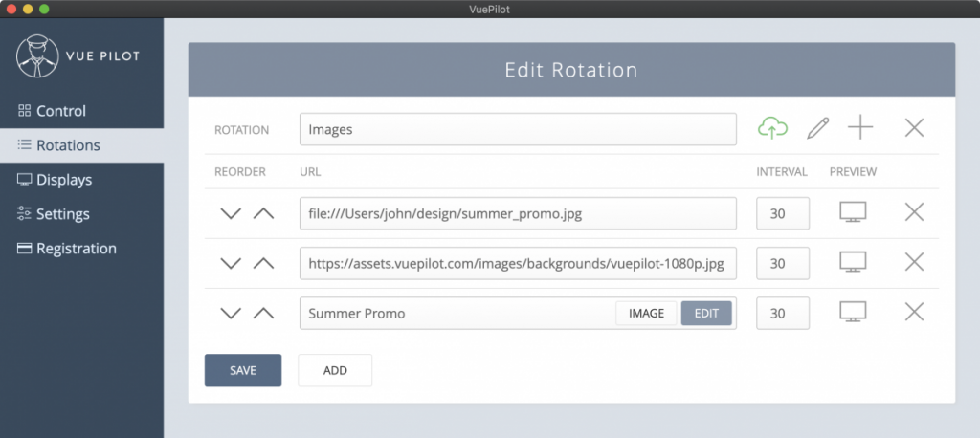The image size is (980, 438).
Task: Move vuepilot-1080p.jpg row up
Action: click(263, 263)
